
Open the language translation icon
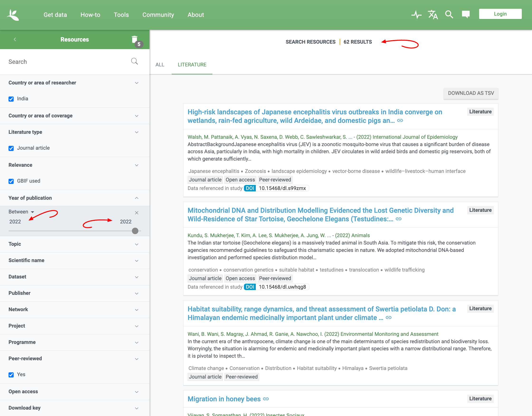433,15
